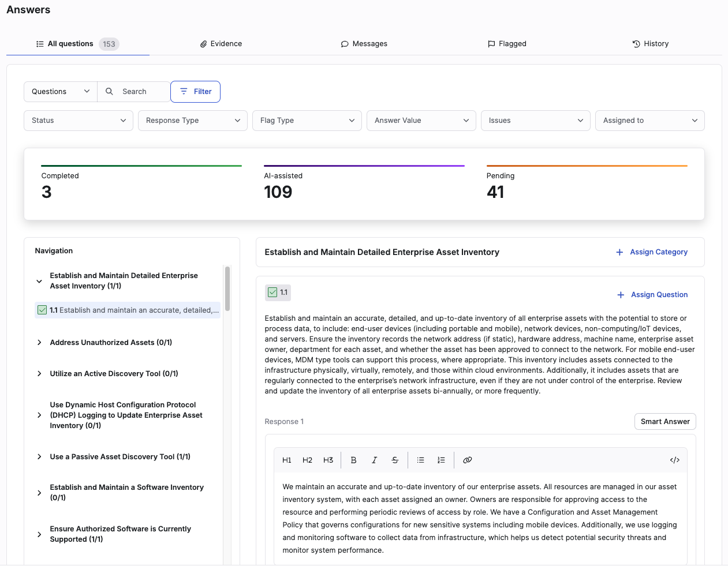This screenshot has width=728, height=566.
Task: Expand Ensure Authorized Software is Currently Supported
Action: click(39, 534)
